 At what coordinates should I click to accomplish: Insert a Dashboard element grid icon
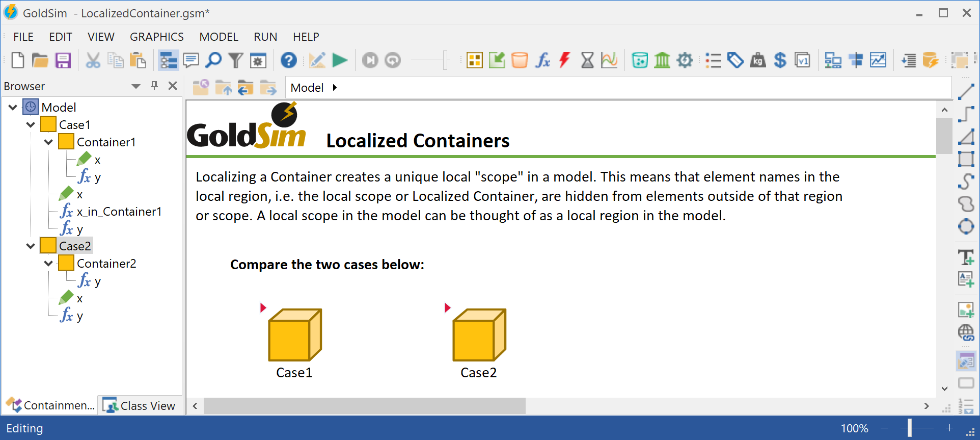click(474, 60)
